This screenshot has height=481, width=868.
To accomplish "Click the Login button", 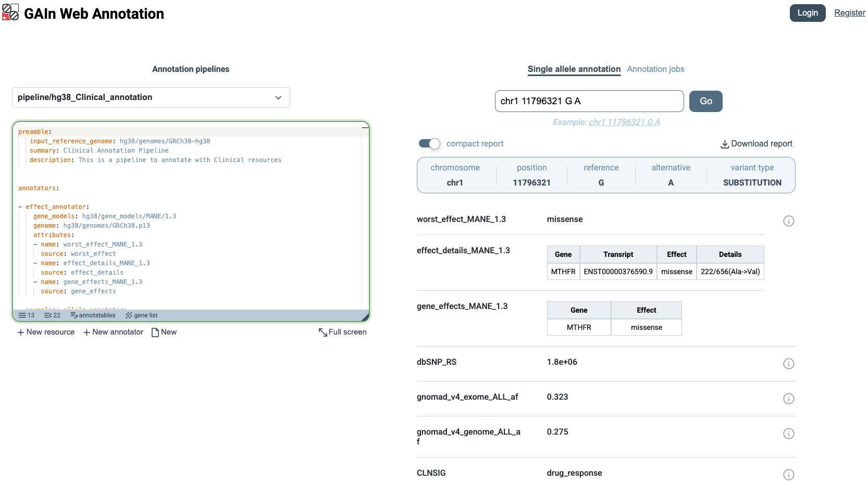I will point(808,13).
